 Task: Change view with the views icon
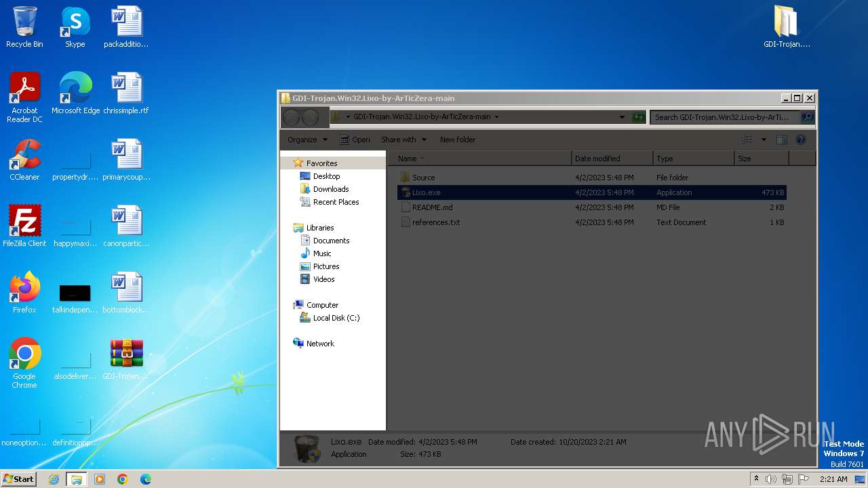click(747, 140)
